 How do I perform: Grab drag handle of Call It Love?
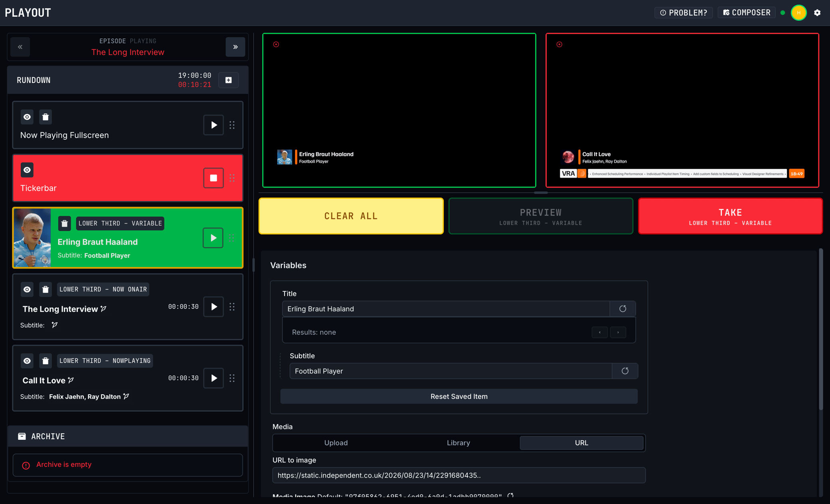(232, 378)
